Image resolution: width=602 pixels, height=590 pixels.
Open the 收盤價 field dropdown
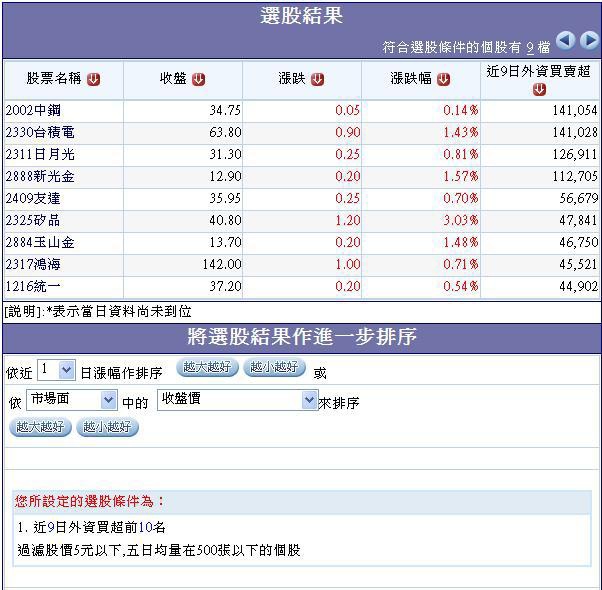pyautogui.click(x=238, y=400)
